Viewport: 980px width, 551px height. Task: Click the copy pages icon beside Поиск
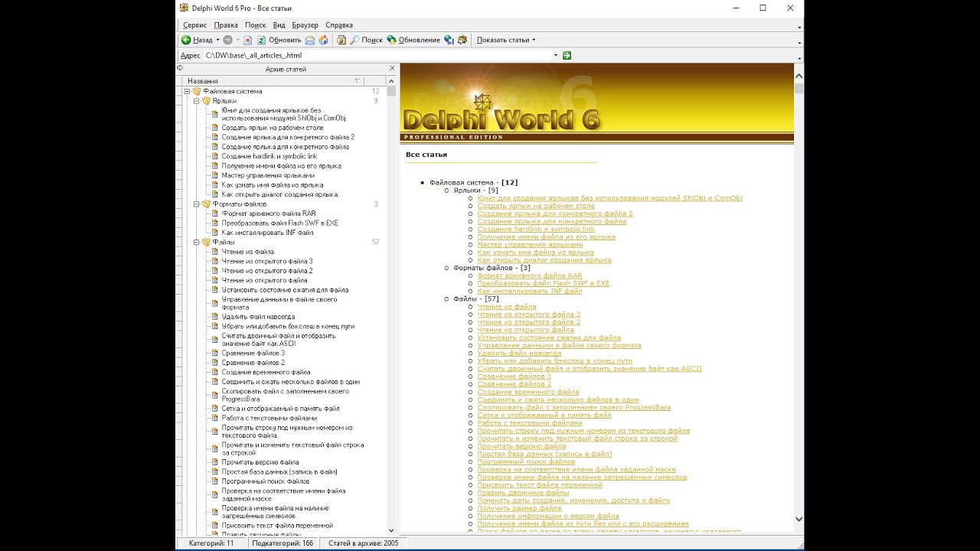pyautogui.click(x=341, y=40)
